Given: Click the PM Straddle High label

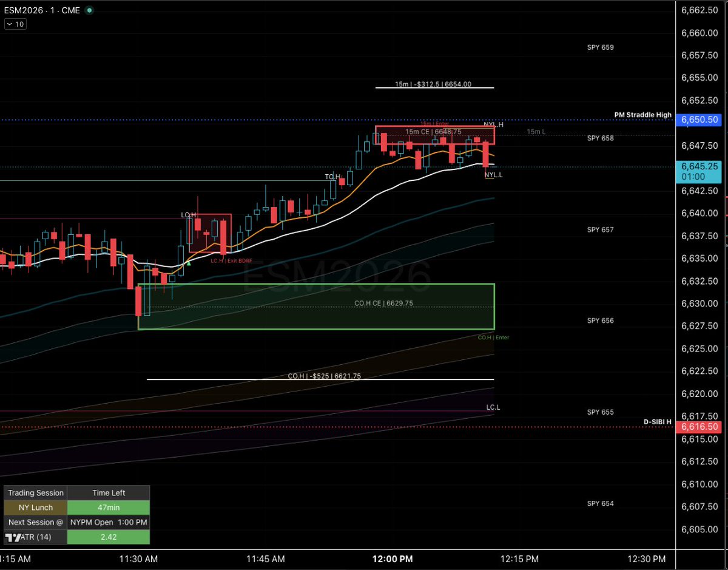Looking at the screenshot, I should (642, 115).
